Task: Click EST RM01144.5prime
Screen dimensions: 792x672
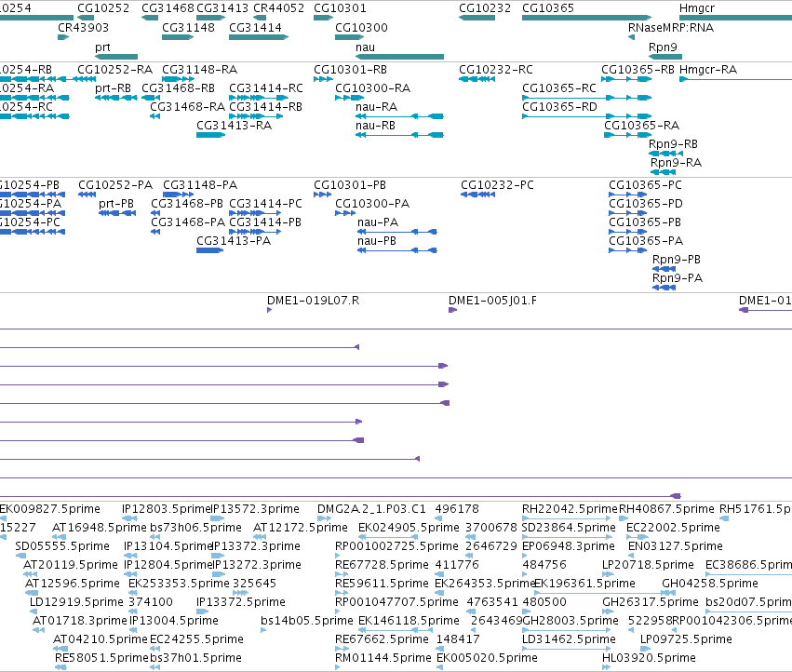Action: tap(338, 667)
